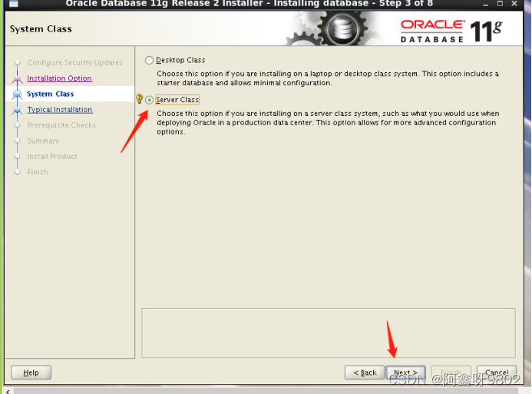Open the window menu icon in title bar

[x=13, y=3]
